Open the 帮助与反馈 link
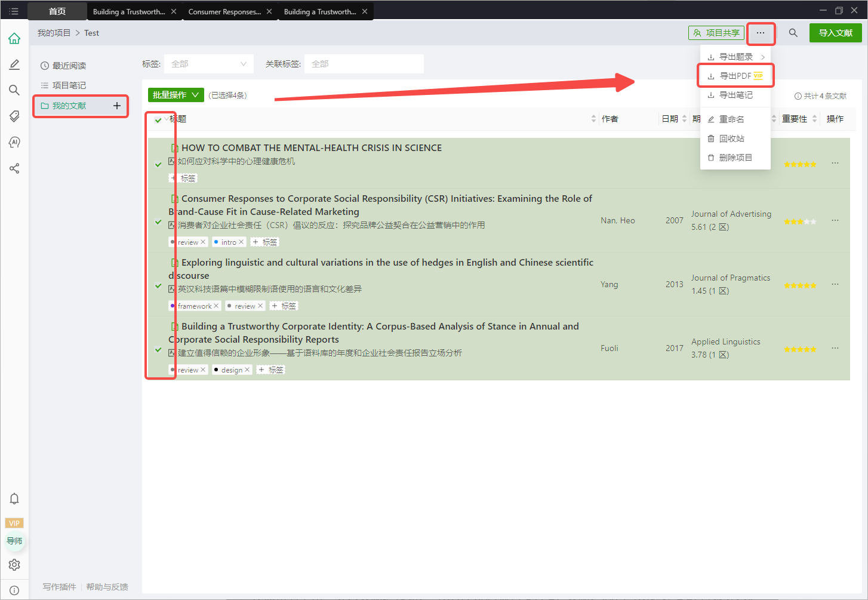 tap(107, 587)
